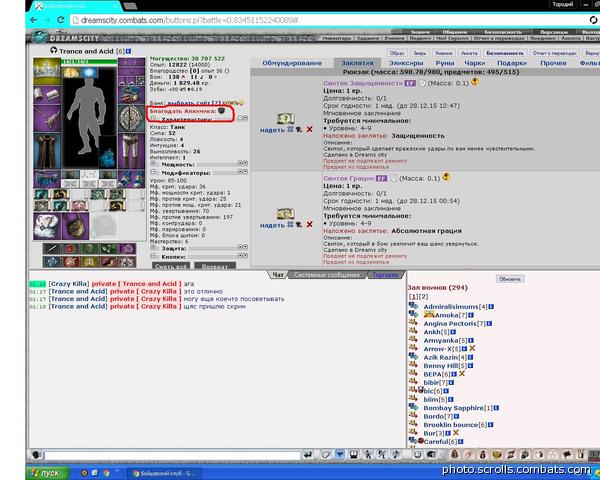Open the Windows пуск start button
Image resolution: width=600 pixels, height=480 pixels.
pyautogui.click(x=47, y=473)
